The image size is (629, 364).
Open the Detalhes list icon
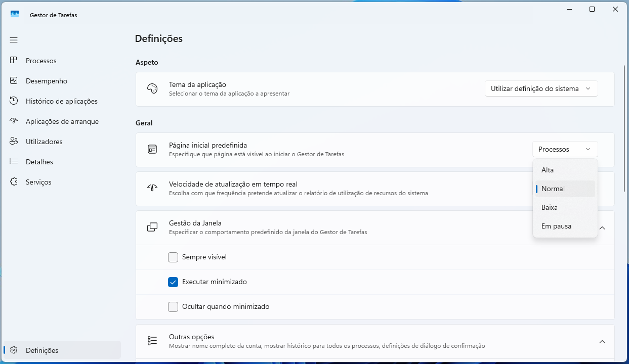click(14, 161)
